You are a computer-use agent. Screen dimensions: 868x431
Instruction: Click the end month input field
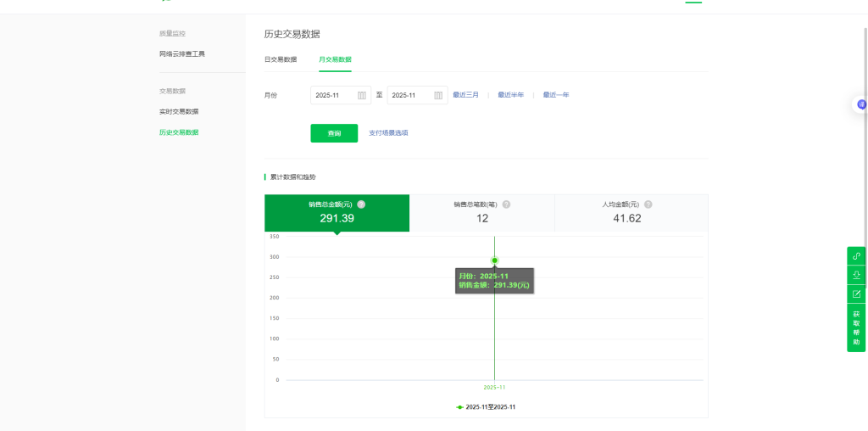click(417, 95)
